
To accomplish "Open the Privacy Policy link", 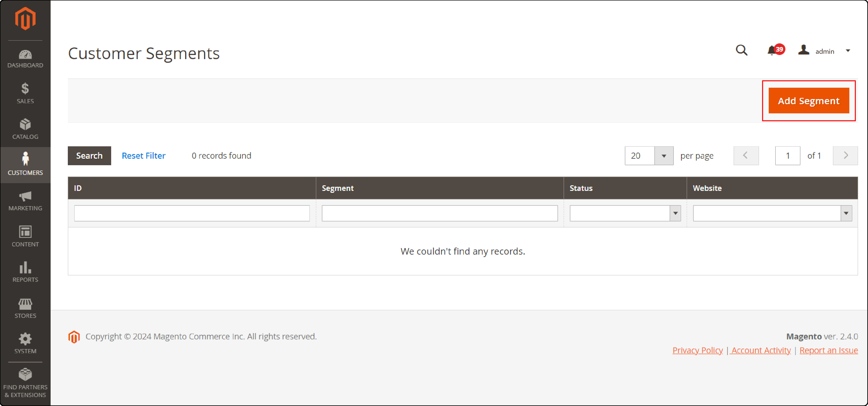I will coord(697,351).
